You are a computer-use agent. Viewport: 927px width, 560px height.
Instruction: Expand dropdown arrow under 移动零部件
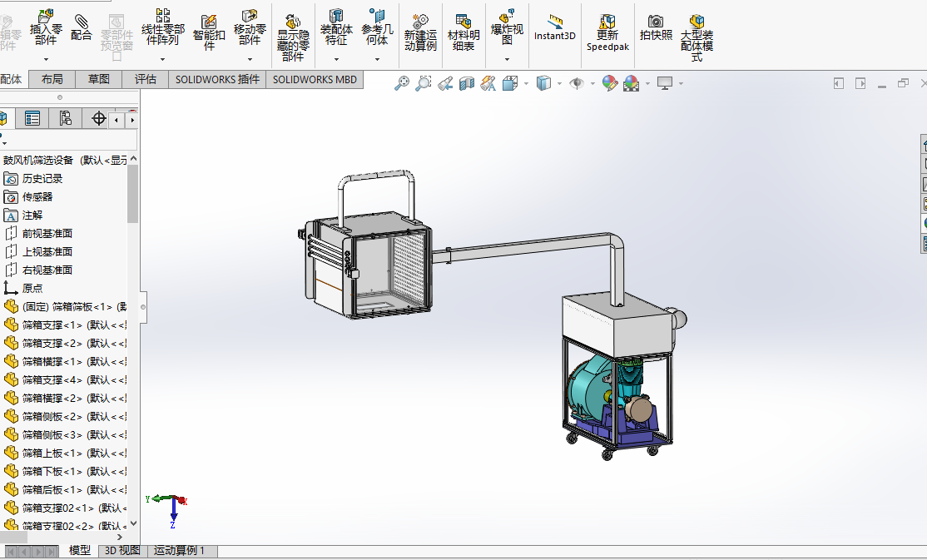pyautogui.click(x=250, y=59)
